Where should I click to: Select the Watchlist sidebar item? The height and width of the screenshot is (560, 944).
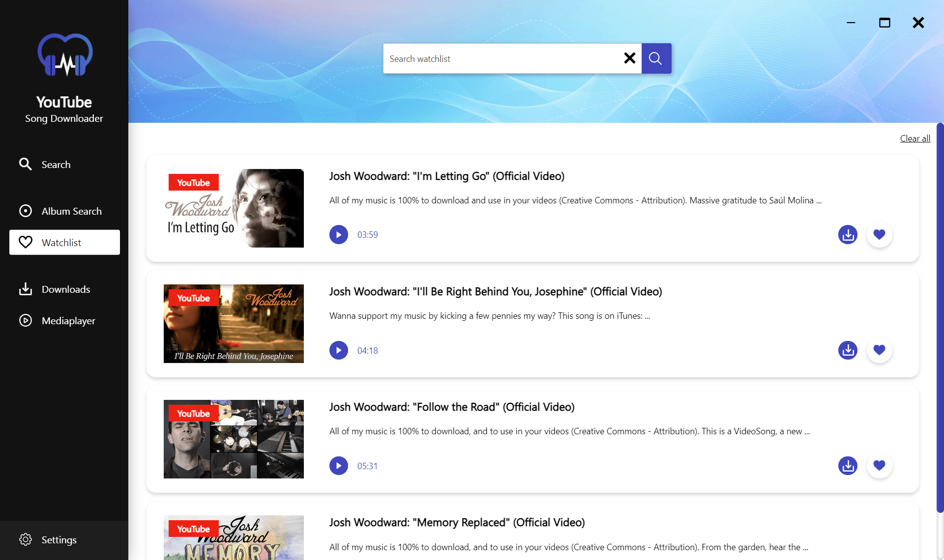(64, 243)
